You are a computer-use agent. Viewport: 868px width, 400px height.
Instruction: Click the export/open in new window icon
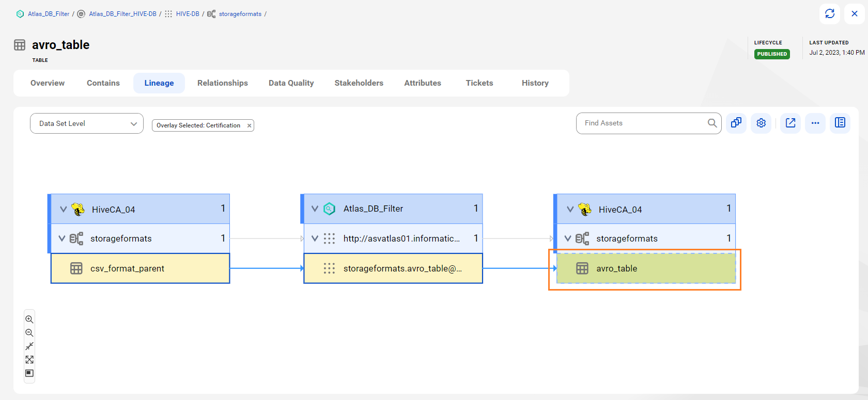(791, 123)
